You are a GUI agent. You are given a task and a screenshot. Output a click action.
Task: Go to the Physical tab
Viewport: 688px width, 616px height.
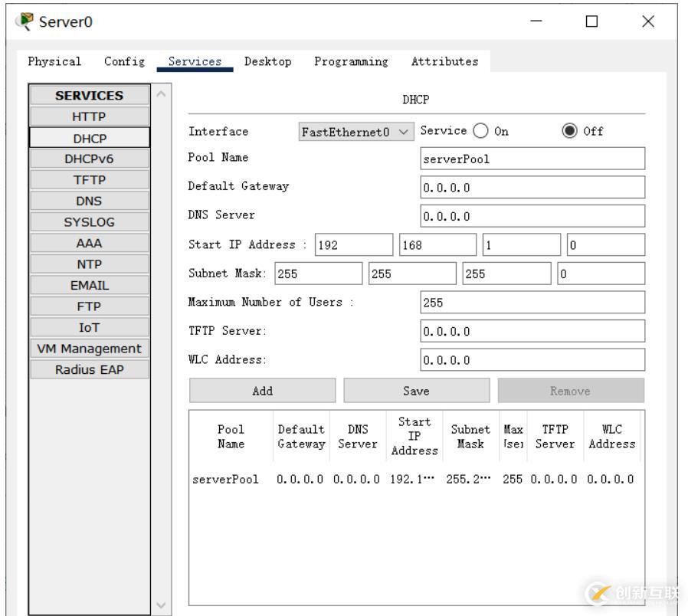pos(54,61)
